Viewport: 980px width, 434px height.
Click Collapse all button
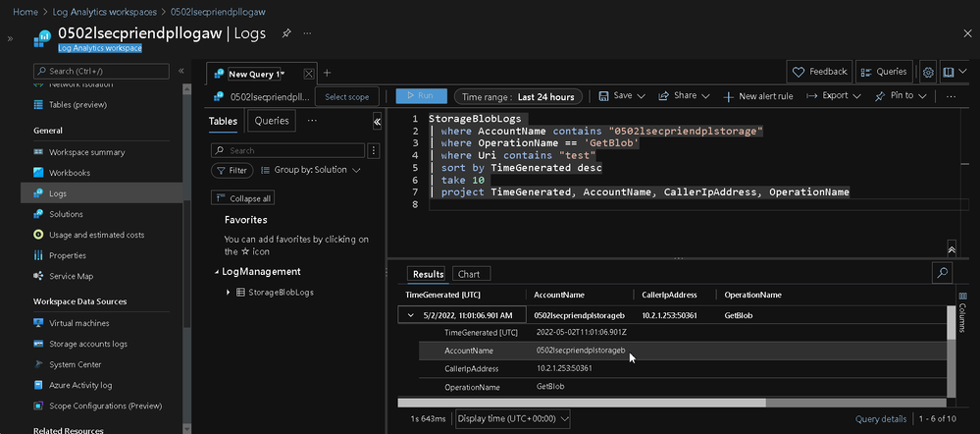click(x=243, y=198)
